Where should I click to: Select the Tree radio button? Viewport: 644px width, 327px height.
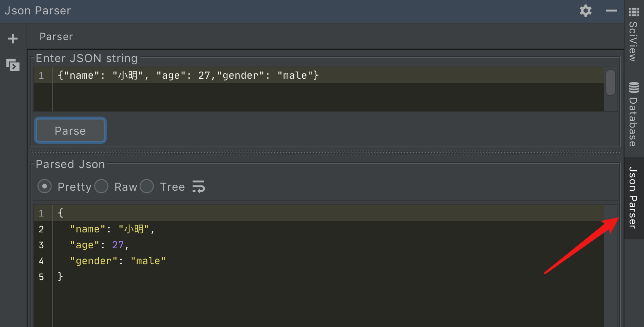tap(147, 186)
